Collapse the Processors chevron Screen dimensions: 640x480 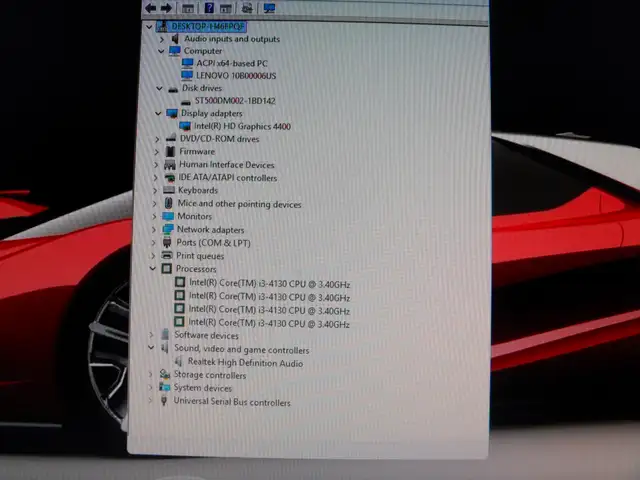pyautogui.click(x=153, y=269)
